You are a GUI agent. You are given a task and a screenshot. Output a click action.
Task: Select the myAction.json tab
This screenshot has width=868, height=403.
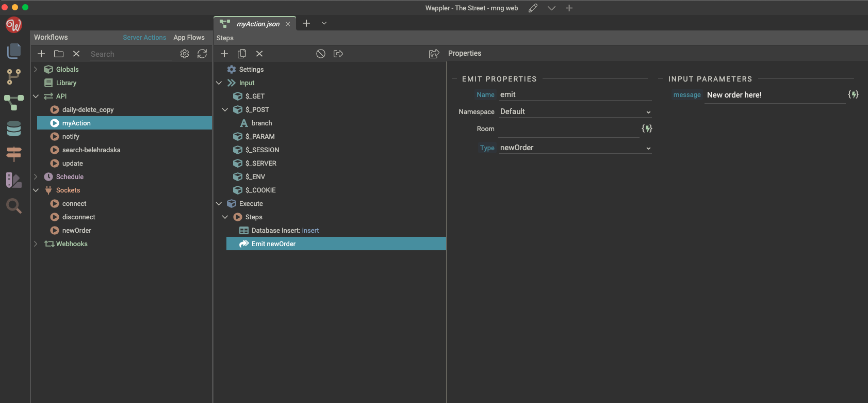point(257,24)
